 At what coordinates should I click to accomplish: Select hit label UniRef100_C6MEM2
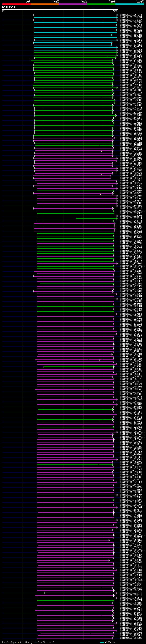tap(131, 560)
